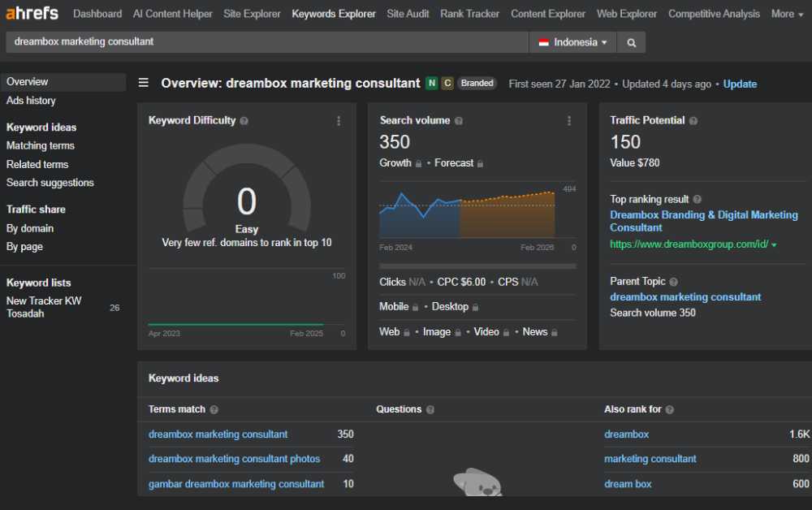Open the Indonesia country dropdown
This screenshot has width=812, height=510.
572,42
